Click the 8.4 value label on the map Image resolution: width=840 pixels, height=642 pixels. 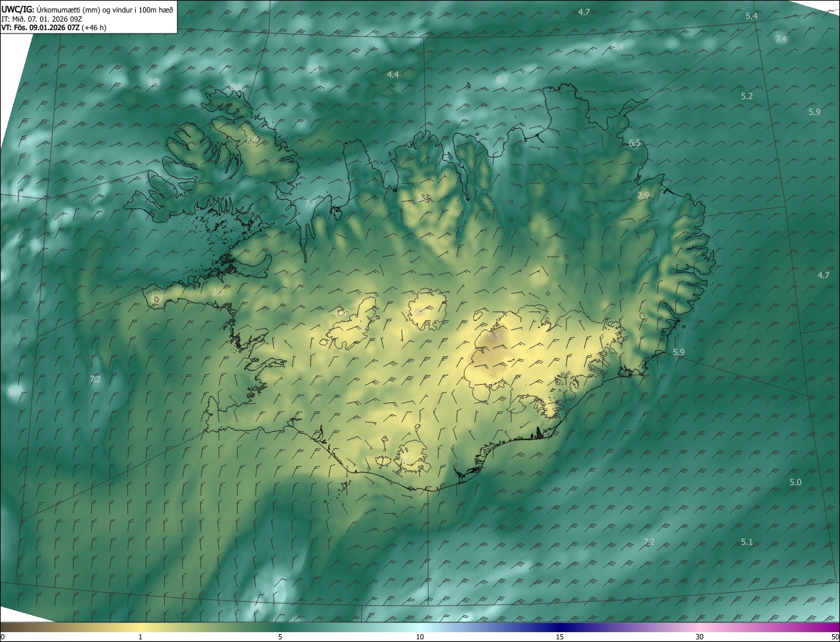pos(618,46)
